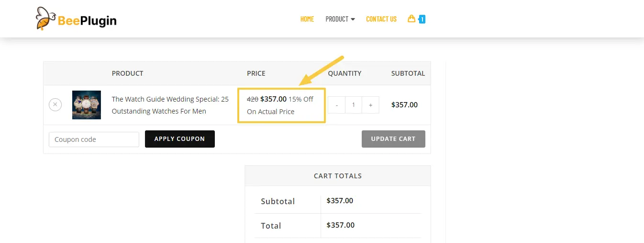This screenshot has height=243, width=644.
Task: Click the PRICE column header
Action: (256, 73)
